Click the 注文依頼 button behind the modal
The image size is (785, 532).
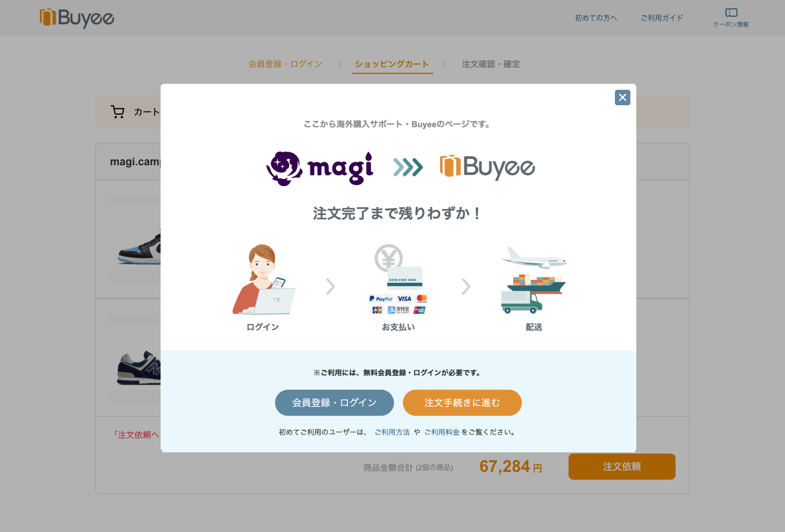pos(621,467)
